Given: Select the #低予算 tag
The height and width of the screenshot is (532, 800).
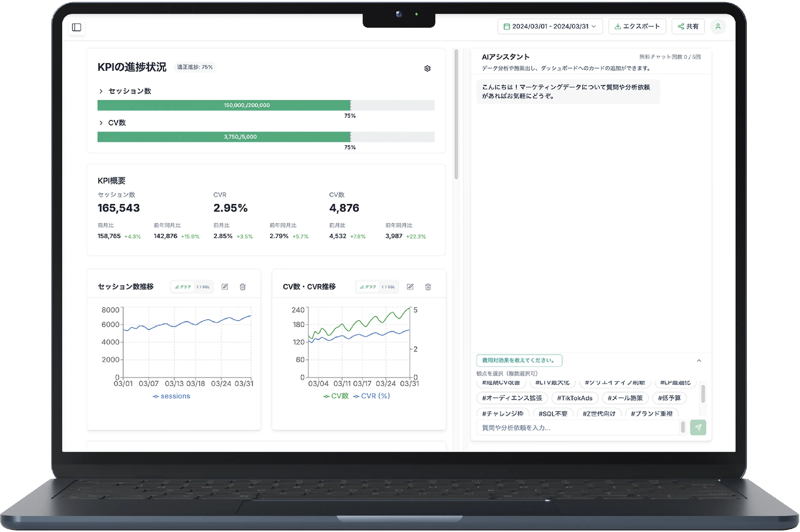Looking at the screenshot, I should pos(669,398).
